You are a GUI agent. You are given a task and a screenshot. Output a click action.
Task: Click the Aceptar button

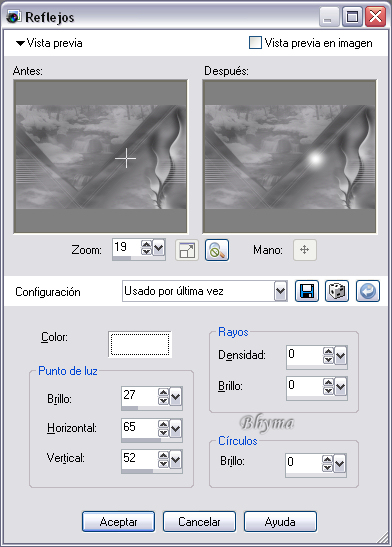point(119,522)
